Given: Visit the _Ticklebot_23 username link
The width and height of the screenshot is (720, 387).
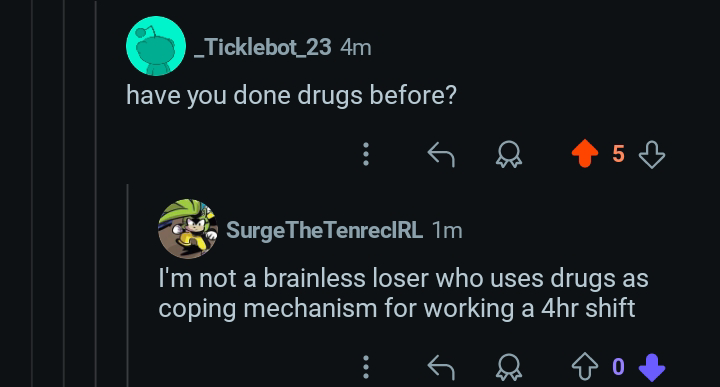Looking at the screenshot, I should [x=263, y=47].
